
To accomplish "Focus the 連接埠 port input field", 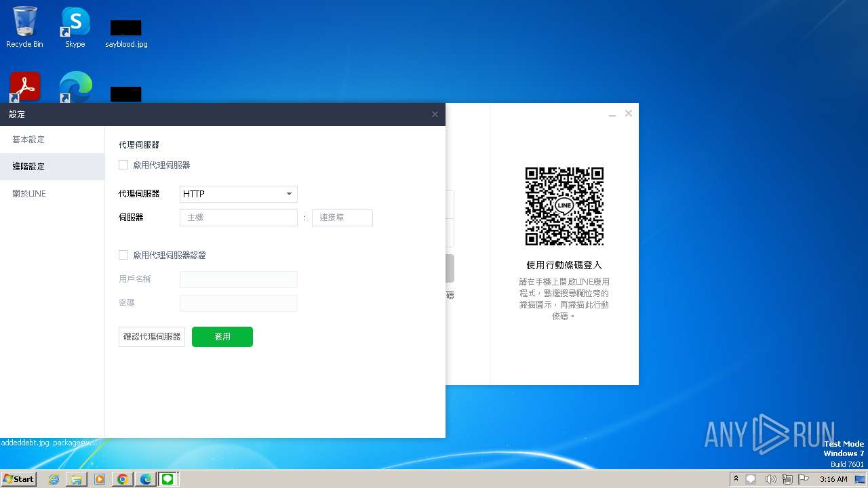I will point(342,218).
